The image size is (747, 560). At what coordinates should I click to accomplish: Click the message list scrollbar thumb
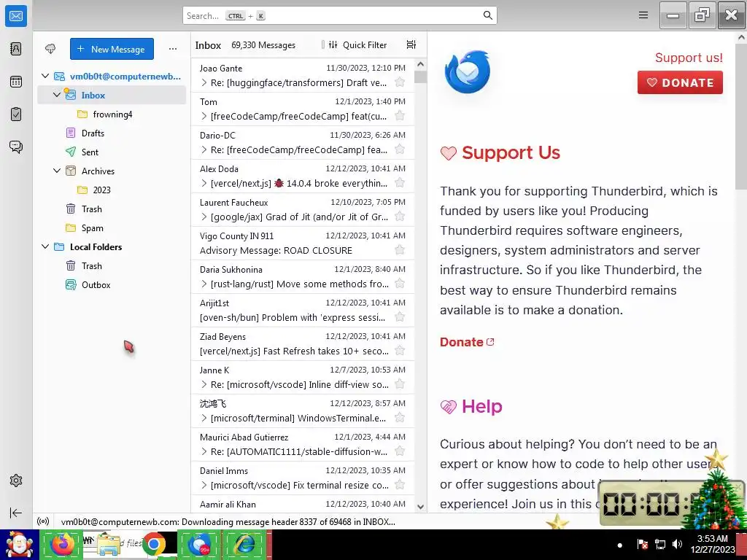coord(420,77)
